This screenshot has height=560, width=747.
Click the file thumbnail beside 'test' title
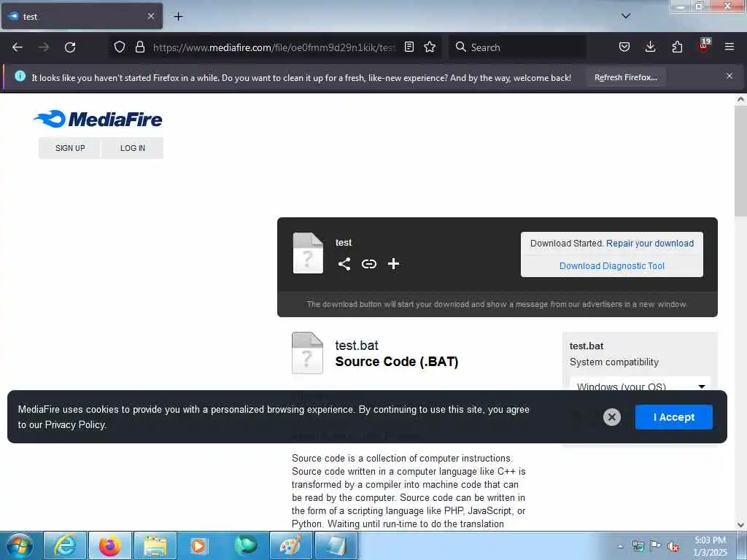(x=308, y=253)
